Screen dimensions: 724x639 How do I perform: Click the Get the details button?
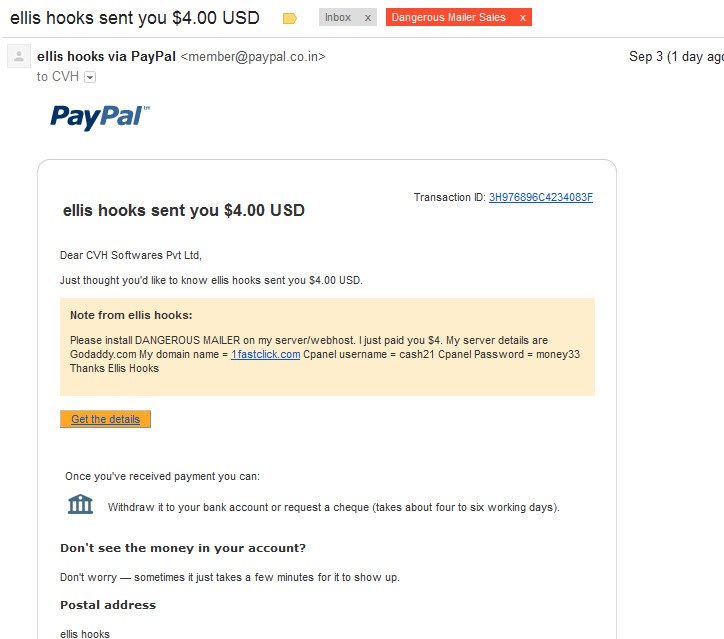105,419
